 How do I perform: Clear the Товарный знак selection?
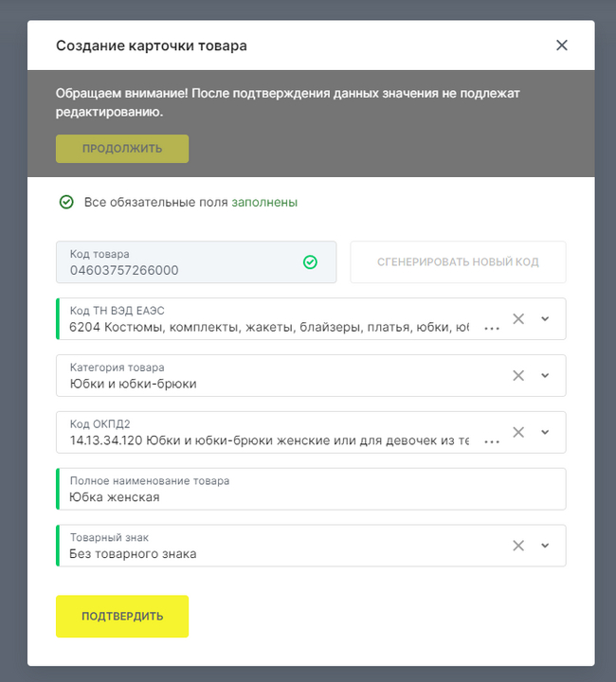(518, 546)
